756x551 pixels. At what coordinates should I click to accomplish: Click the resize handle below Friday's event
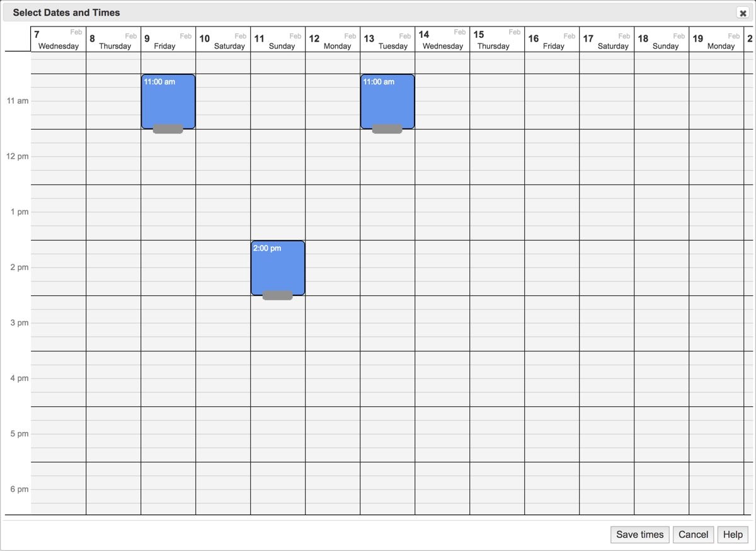pyautogui.click(x=168, y=130)
